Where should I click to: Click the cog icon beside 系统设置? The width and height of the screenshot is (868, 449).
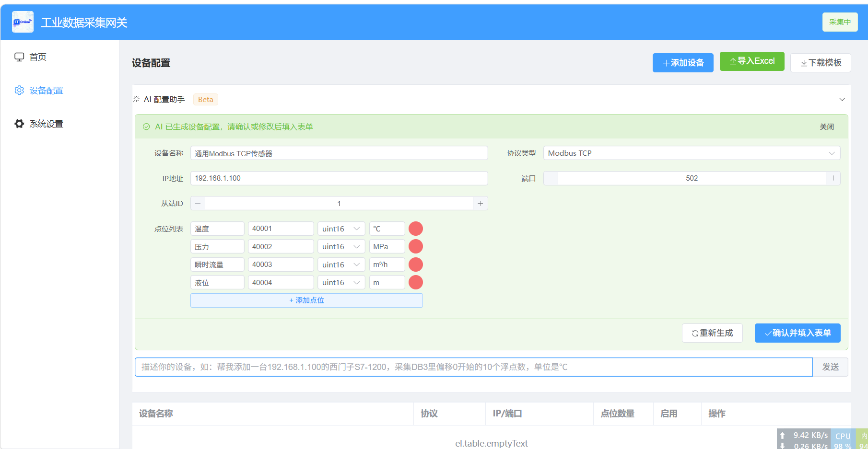pos(19,124)
